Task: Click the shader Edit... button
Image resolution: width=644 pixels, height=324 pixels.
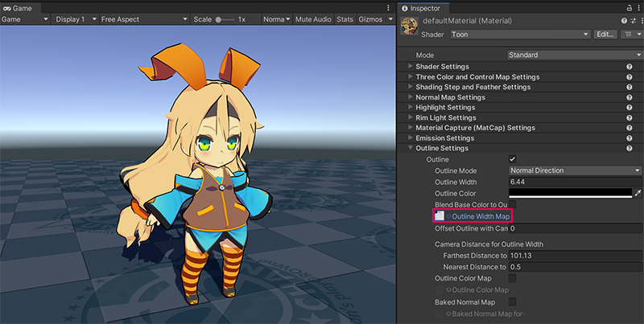Action: 605,35
